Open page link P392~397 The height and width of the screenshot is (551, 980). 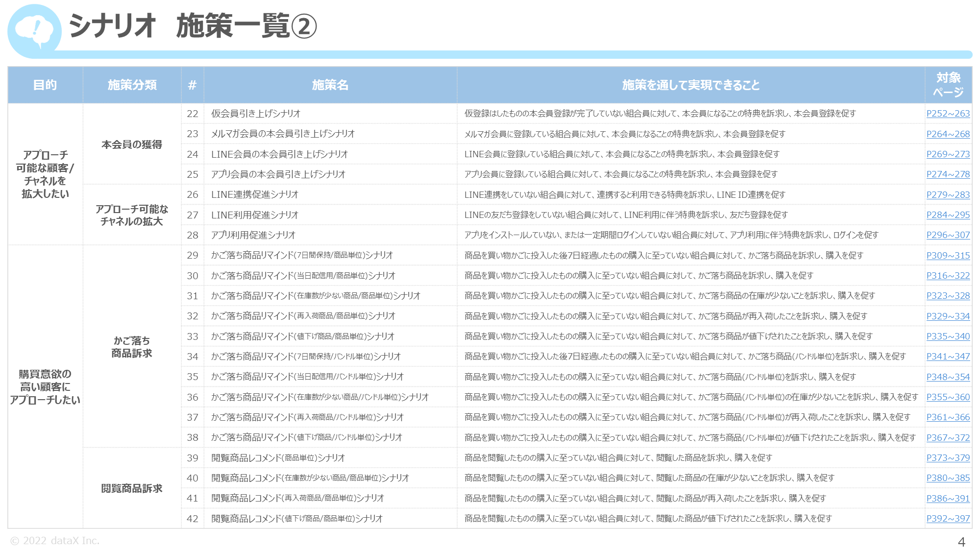point(948,519)
